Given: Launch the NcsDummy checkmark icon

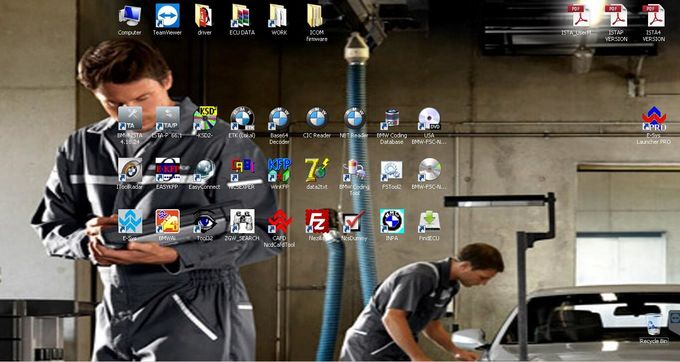Looking at the screenshot, I should [354, 221].
